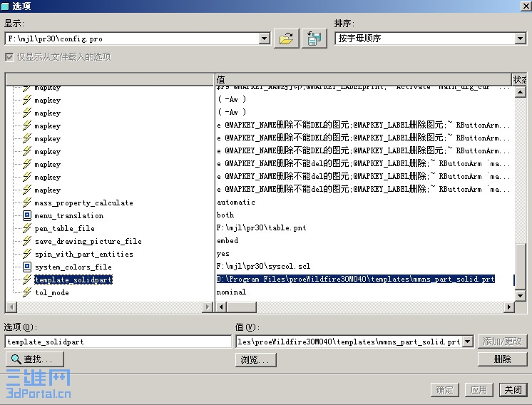Image resolution: width=532 pixels, height=405 pixels.
Task: Click the value 'embed'
Action: pyautogui.click(x=227, y=240)
